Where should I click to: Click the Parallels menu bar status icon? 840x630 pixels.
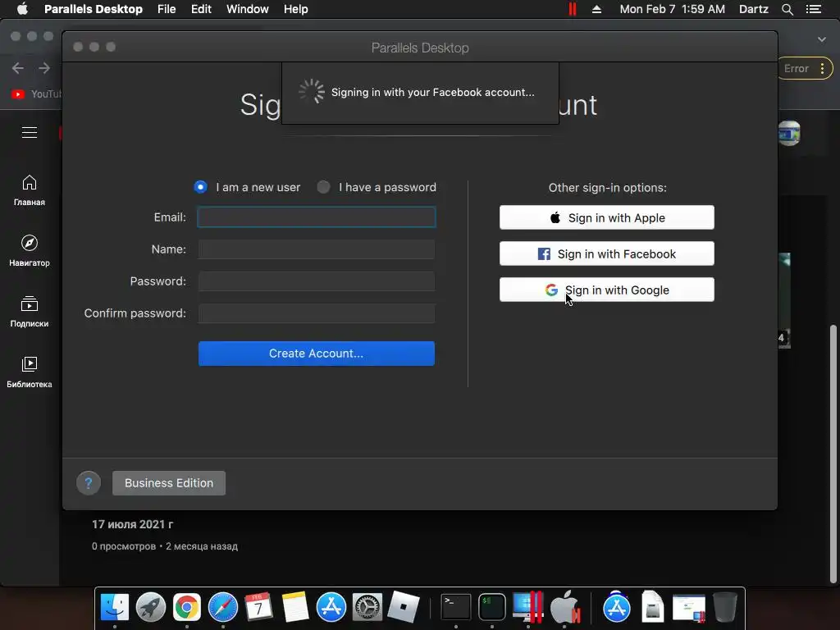(573, 9)
